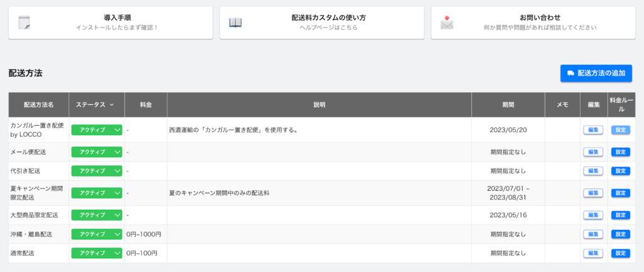Click the 配送方法 section heading
Image resolution: width=644 pixels, height=272 pixels.
coord(25,73)
